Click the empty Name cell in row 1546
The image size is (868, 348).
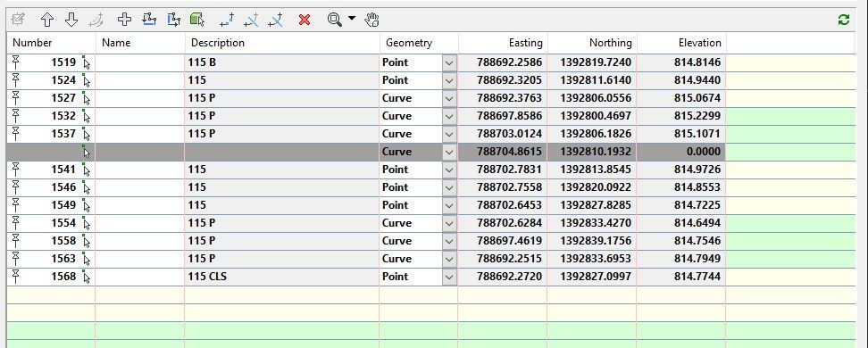(x=140, y=187)
